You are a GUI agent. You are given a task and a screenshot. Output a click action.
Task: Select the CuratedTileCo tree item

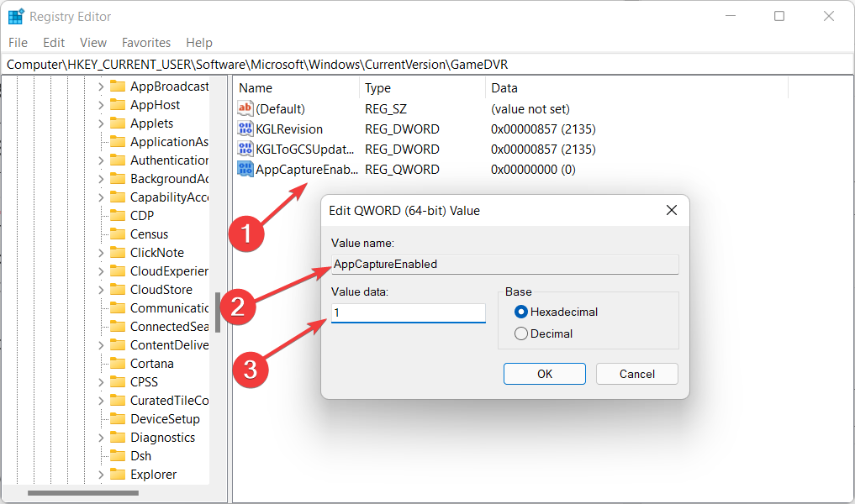pos(169,401)
